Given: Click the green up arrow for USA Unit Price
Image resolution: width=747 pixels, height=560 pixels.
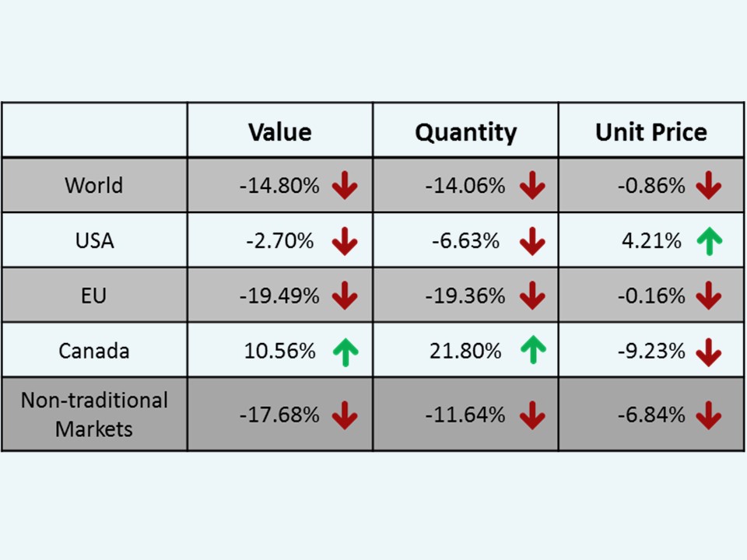Looking at the screenshot, I should pos(709,241).
